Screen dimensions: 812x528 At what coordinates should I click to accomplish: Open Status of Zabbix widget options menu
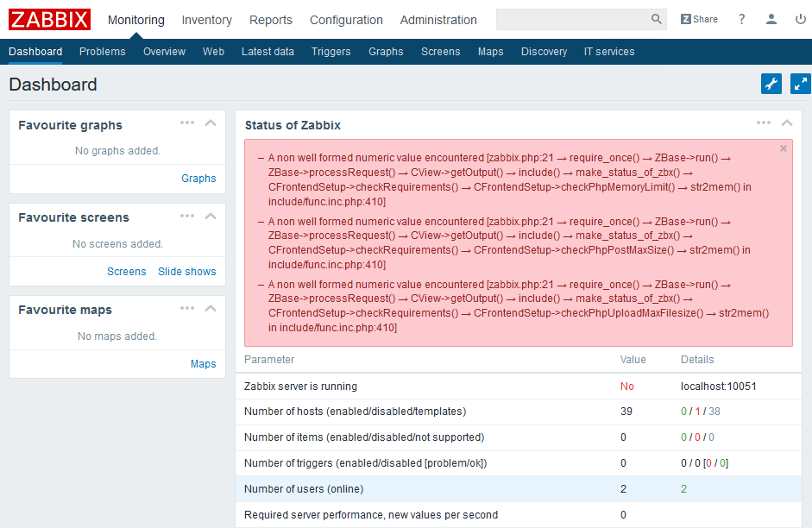(x=764, y=123)
